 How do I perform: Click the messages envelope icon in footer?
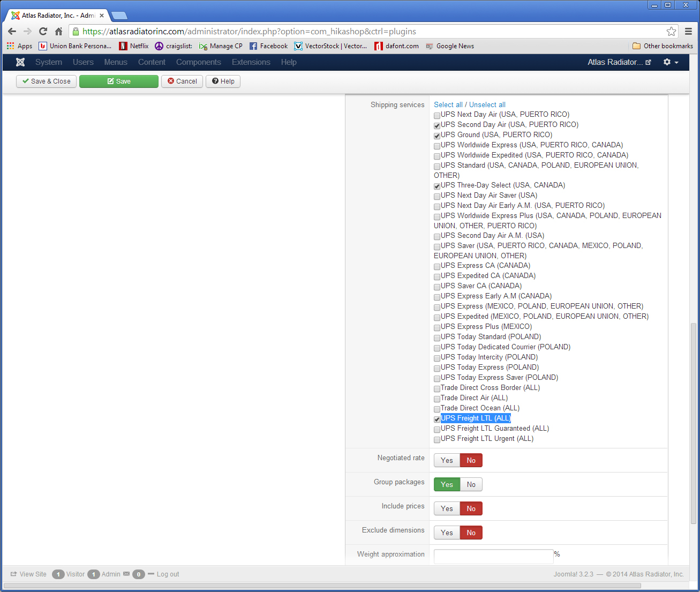click(x=126, y=574)
